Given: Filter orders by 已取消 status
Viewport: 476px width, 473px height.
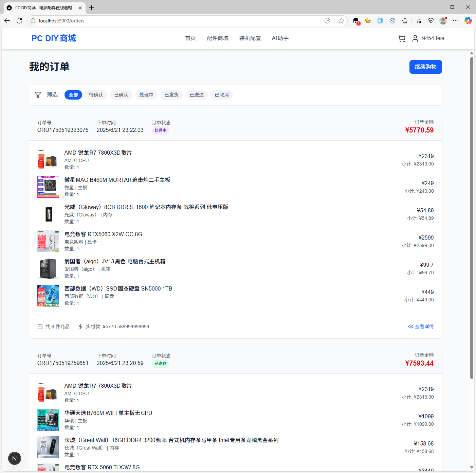Looking at the screenshot, I should point(222,95).
